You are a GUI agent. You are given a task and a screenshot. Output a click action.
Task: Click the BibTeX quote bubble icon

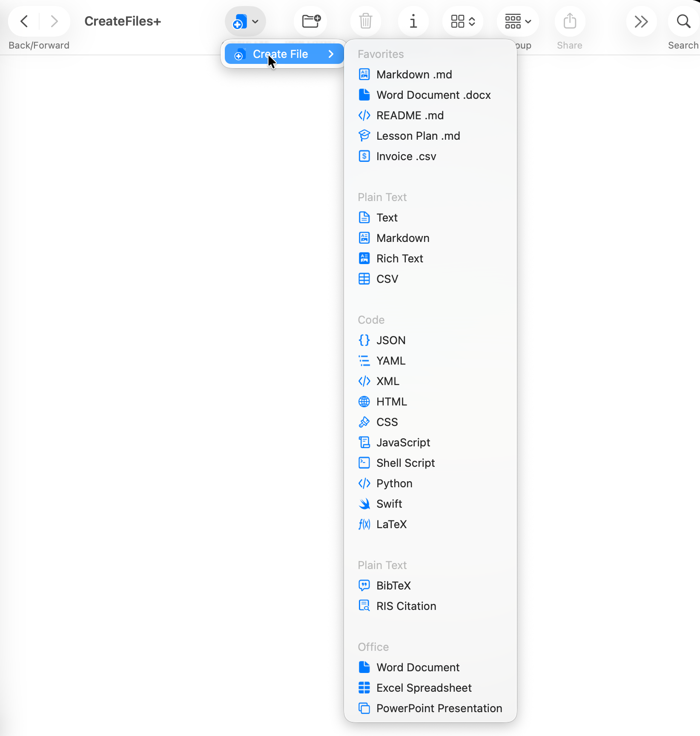click(x=364, y=586)
